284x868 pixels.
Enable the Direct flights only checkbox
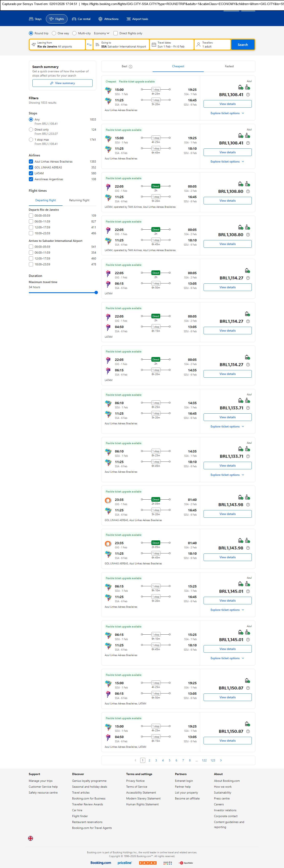tap(116, 33)
